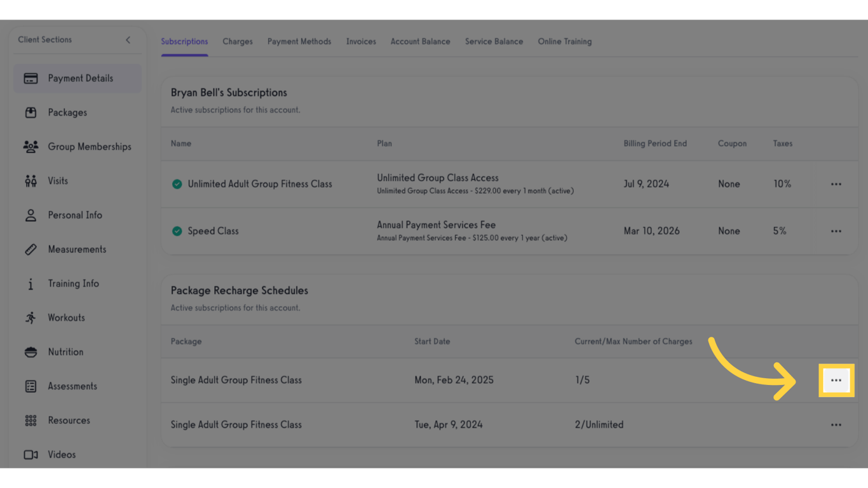Click the active status checkmark for Unlimited Adult Group Fitness Class

(x=177, y=184)
